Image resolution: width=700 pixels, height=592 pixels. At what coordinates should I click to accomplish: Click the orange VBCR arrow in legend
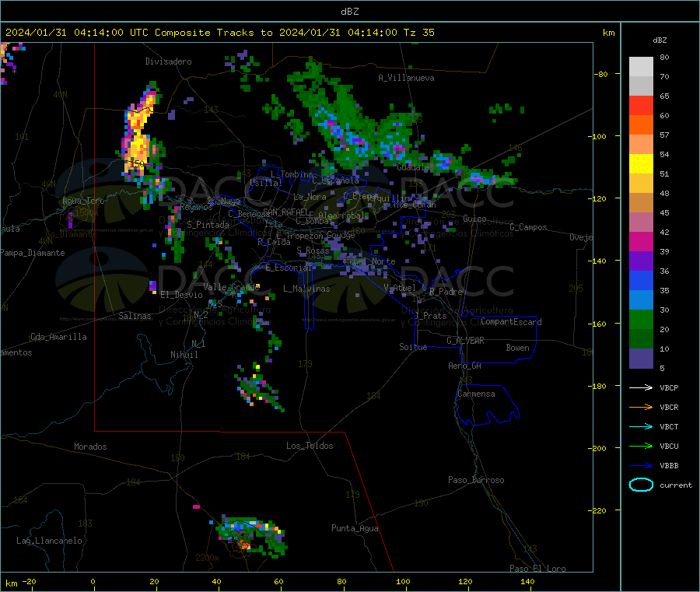pos(641,407)
